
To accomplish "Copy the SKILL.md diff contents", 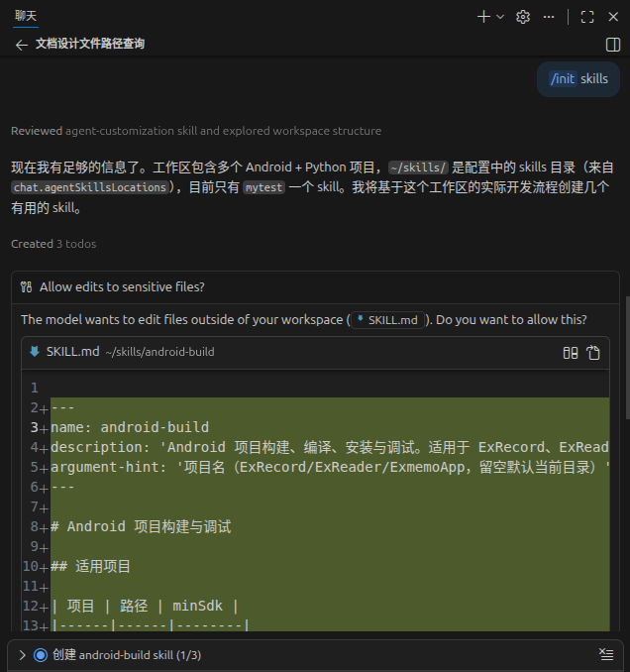I will (593, 352).
